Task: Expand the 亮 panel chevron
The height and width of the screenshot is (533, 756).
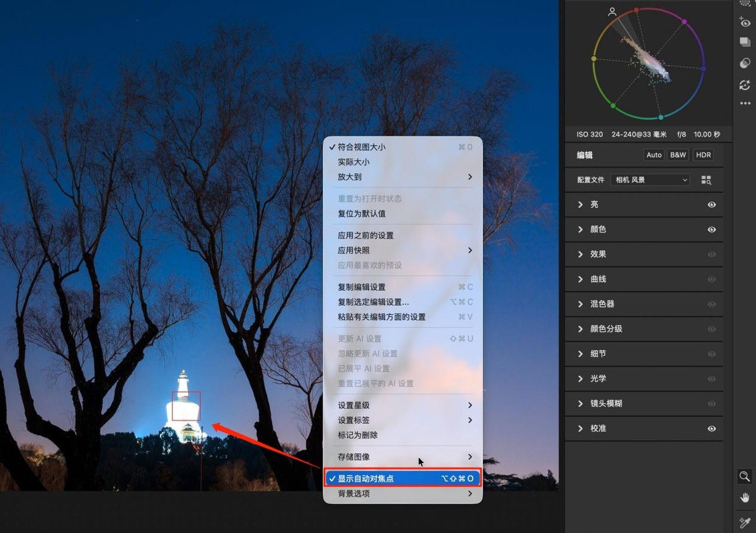Action: point(580,205)
